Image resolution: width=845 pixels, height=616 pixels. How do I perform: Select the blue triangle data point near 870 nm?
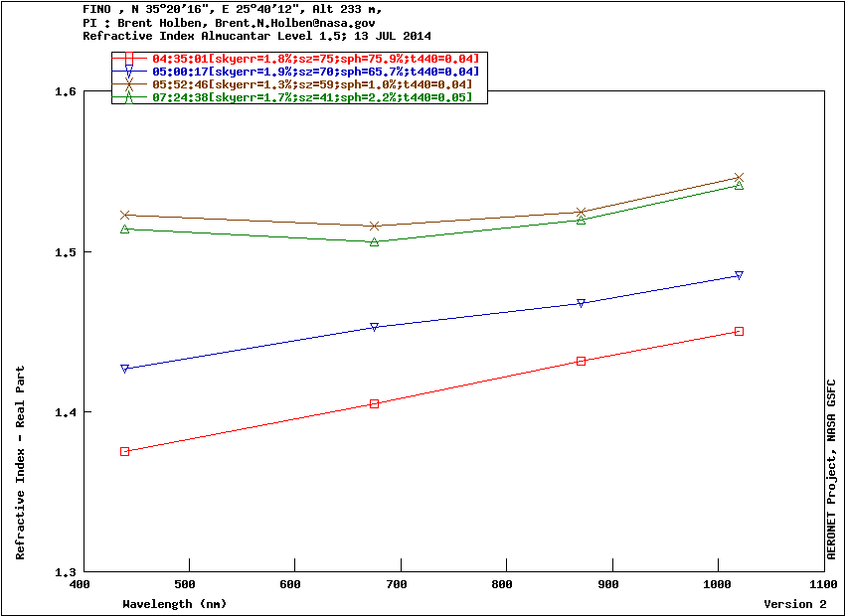581,303
